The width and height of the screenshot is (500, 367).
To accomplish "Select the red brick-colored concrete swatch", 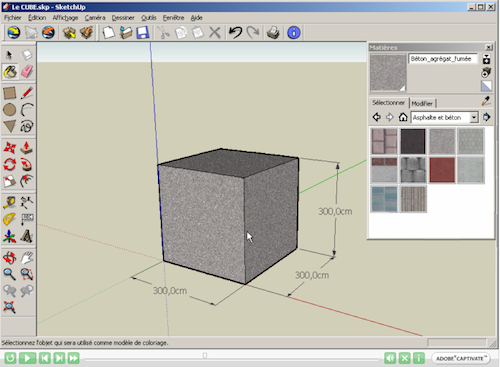I will [442, 170].
